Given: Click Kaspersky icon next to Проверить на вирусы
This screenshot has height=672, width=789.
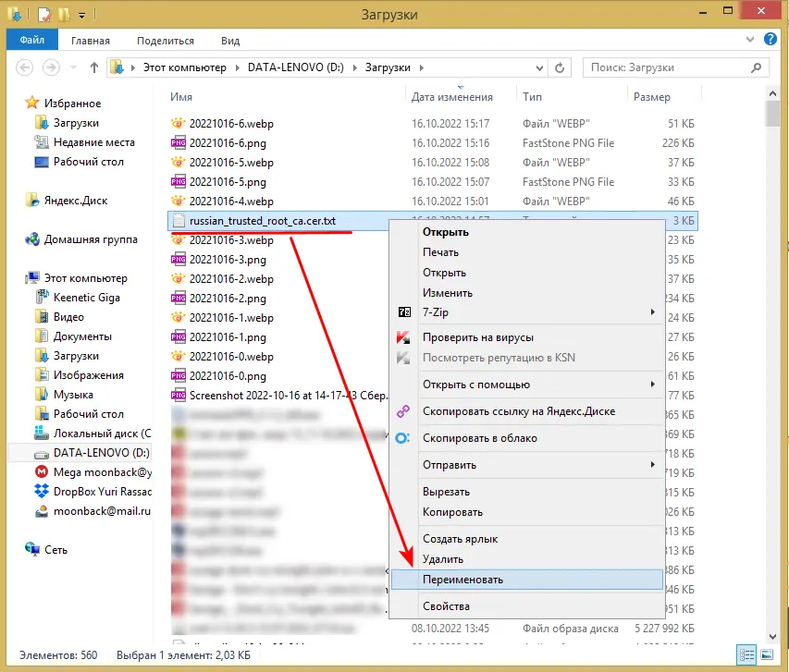Looking at the screenshot, I should 403,337.
